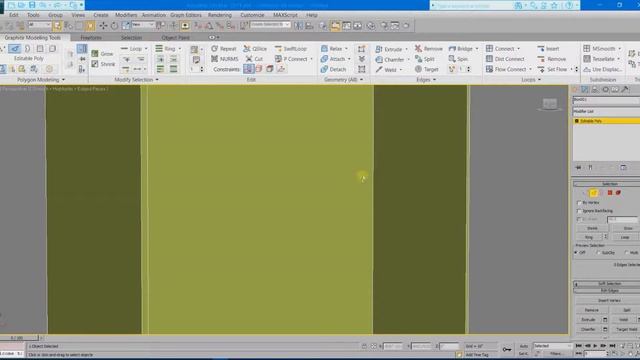Select the Editable Poly modifier stack entry

tap(606, 121)
